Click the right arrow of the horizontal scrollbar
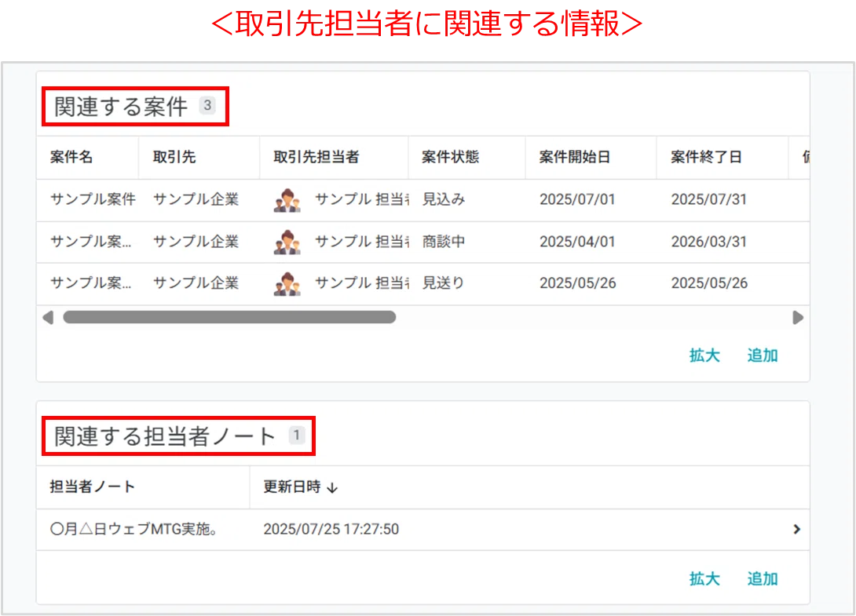 [x=798, y=318]
